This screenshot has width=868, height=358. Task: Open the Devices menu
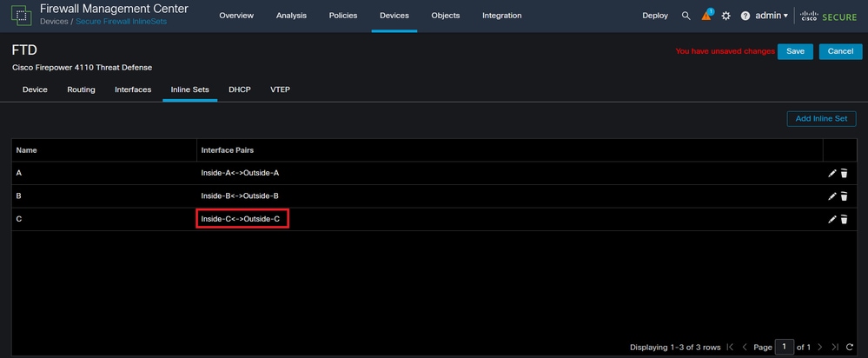click(394, 16)
